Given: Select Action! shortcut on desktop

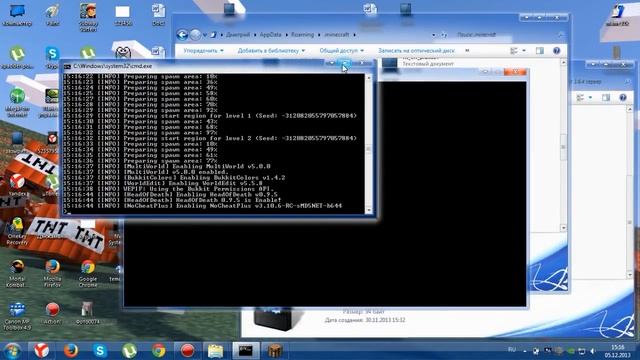Looking at the screenshot, I should (52, 313).
